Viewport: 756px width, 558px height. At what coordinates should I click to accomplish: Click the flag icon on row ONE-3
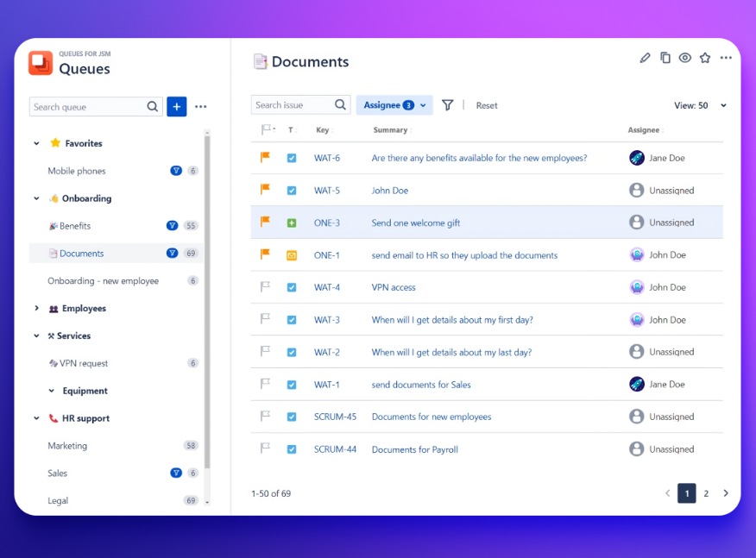click(x=265, y=223)
